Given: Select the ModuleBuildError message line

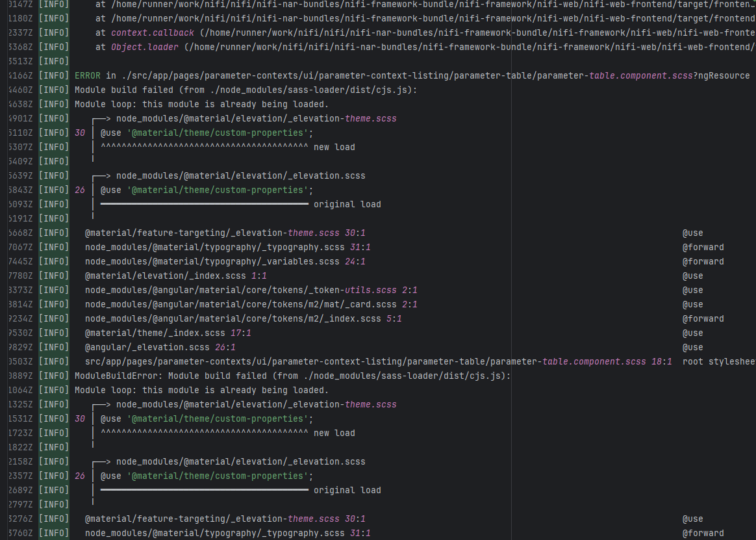Looking at the screenshot, I should [x=292, y=376].
